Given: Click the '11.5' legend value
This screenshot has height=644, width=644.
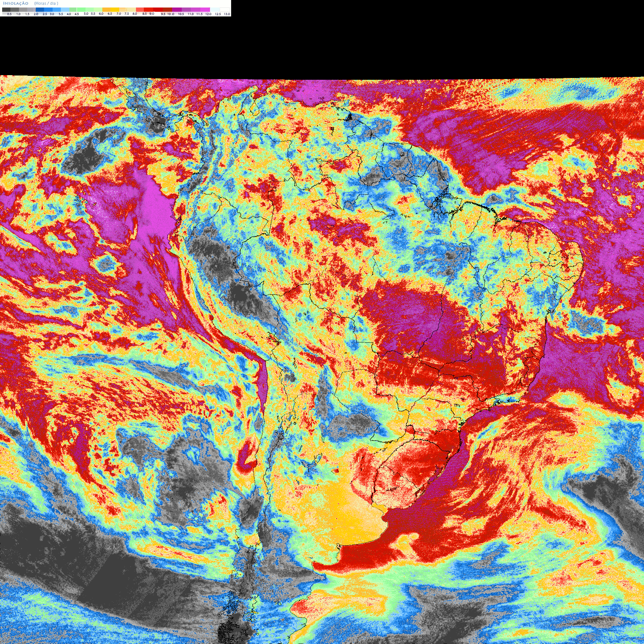Looking at the screenshot, I should [x=199, y=14].
